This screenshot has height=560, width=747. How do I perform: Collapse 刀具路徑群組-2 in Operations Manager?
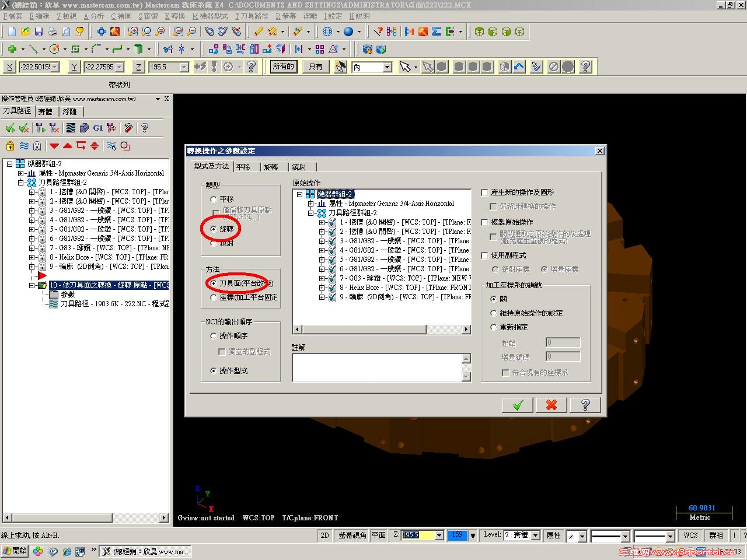click(20, 183)
